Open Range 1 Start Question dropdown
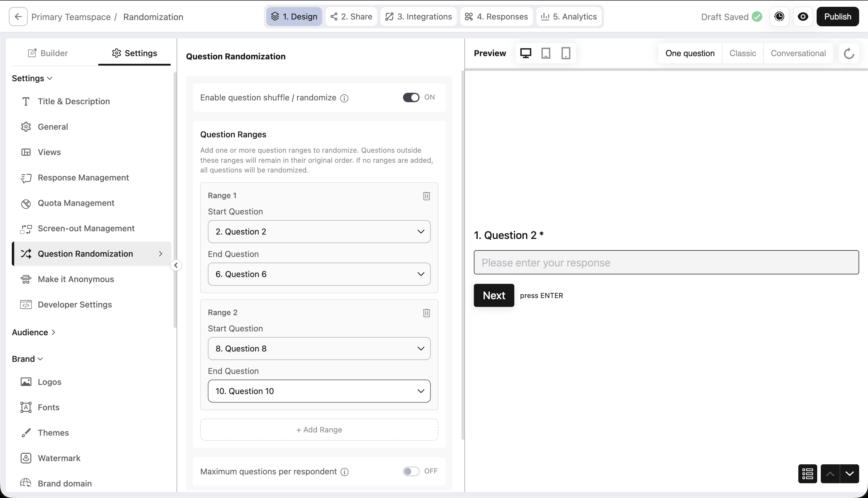This screenshot has height=498, width=868. (319, 232)
